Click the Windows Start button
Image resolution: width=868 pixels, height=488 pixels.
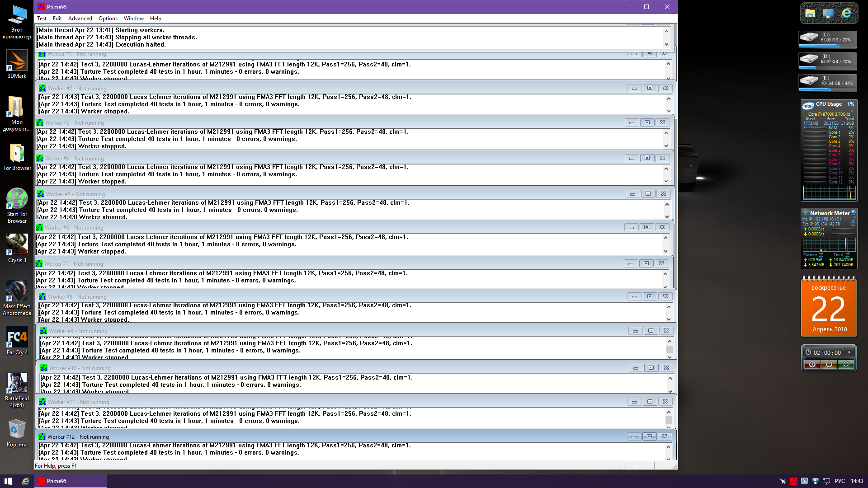click(x=8, y=481)
